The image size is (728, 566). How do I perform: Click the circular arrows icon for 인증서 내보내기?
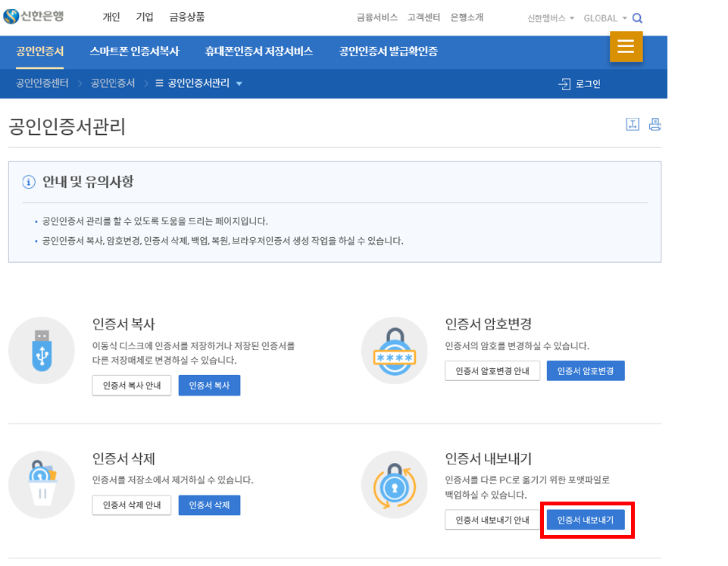394,485
